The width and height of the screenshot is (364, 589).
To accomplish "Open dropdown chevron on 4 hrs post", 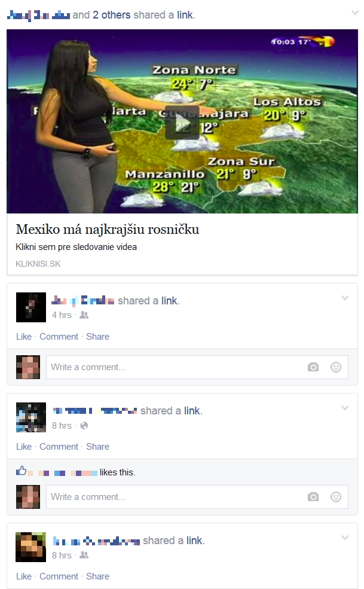I will point(345,298).
